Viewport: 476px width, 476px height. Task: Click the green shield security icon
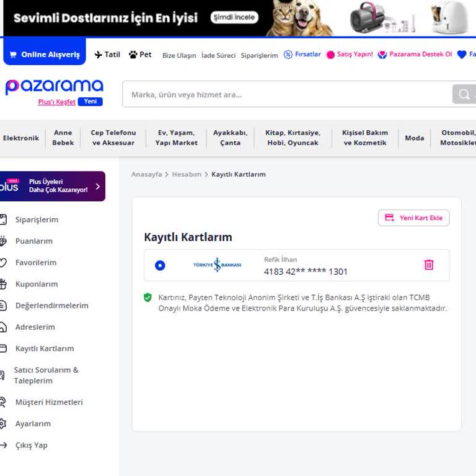point(148,297)
